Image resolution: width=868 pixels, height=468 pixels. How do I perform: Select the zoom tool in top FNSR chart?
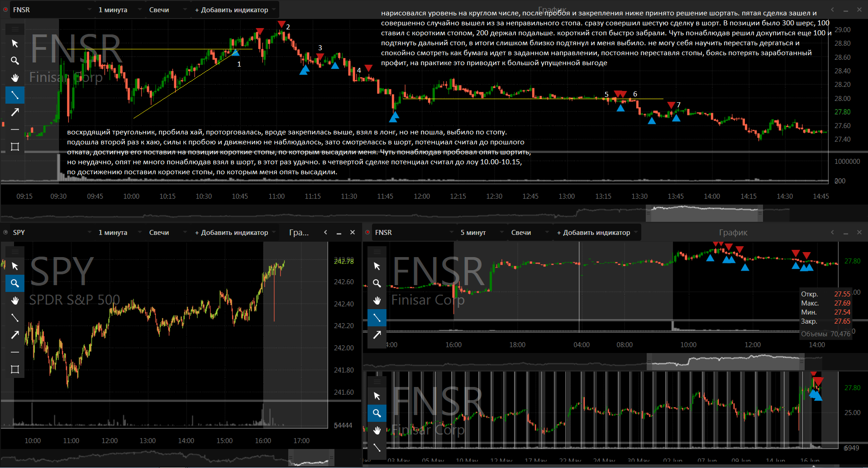(x=15, y=61)
